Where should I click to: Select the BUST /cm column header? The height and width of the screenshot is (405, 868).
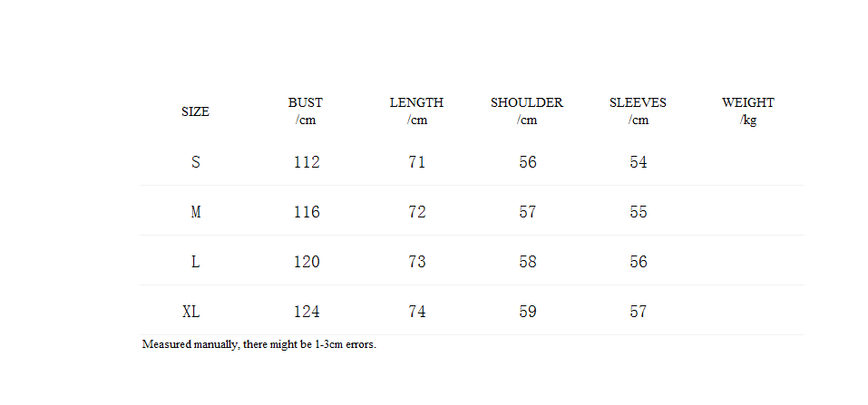(306, 111)
